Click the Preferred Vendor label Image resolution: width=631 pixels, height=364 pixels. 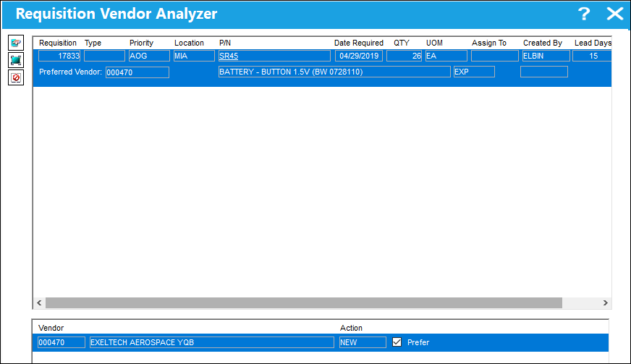(x=70, y=72)
